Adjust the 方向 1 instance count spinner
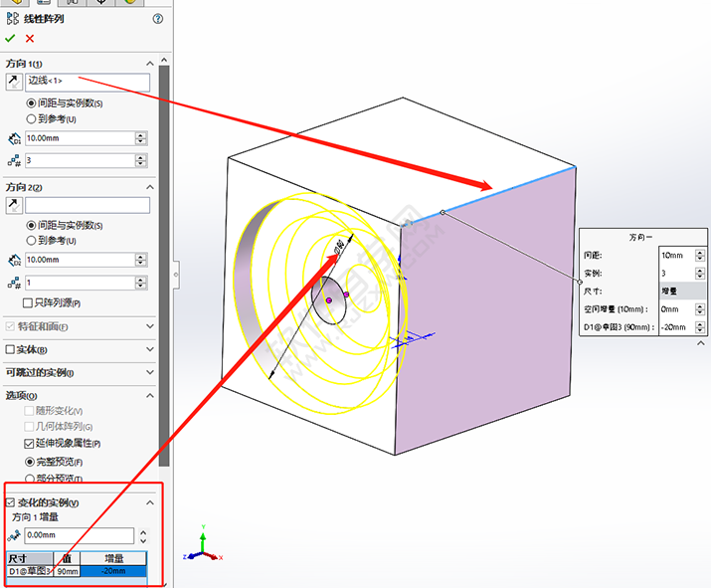Image resolution: width=711 pixels, height=588 pixels. pos(141,160)
